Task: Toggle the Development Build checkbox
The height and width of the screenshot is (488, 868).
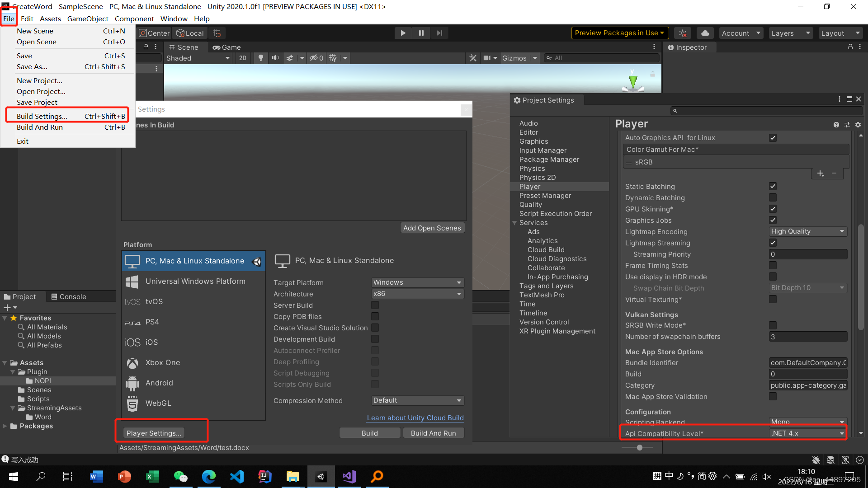Action: click(x=374, y=339)
